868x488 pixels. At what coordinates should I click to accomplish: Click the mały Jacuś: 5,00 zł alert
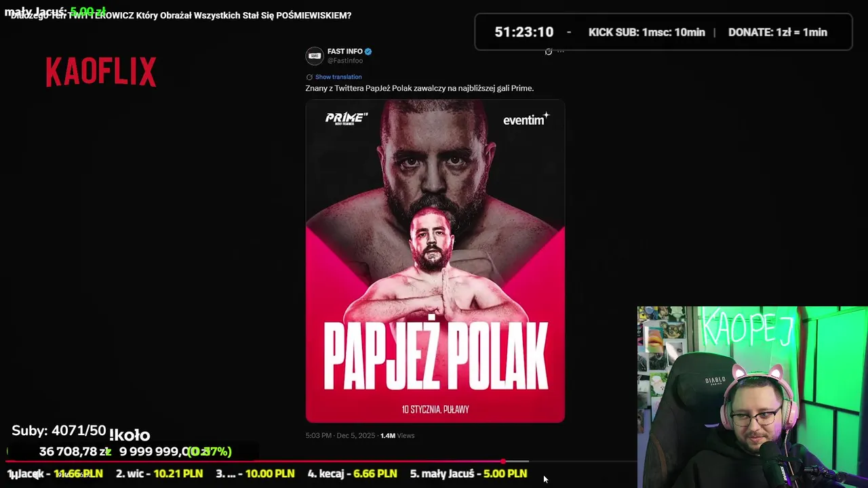[54, 12]
